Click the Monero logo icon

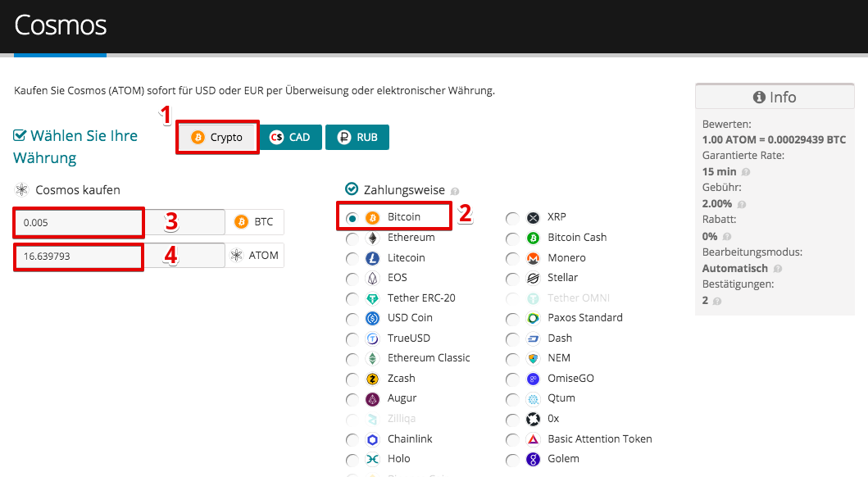533,258
